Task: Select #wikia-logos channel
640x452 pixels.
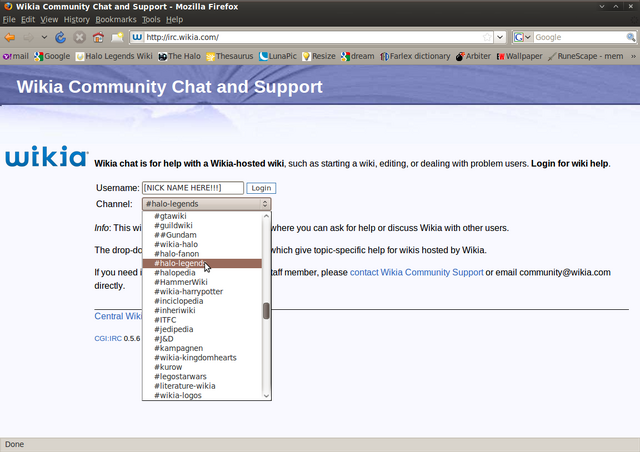Action: (202, 395)
